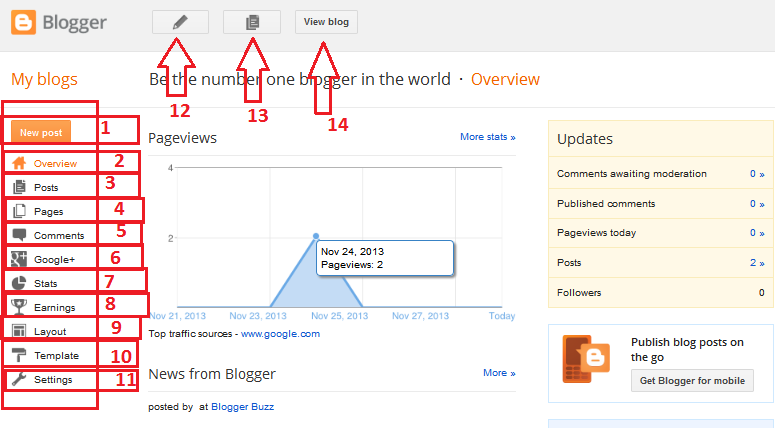Click the blog title heading

[x=300, y=79]
